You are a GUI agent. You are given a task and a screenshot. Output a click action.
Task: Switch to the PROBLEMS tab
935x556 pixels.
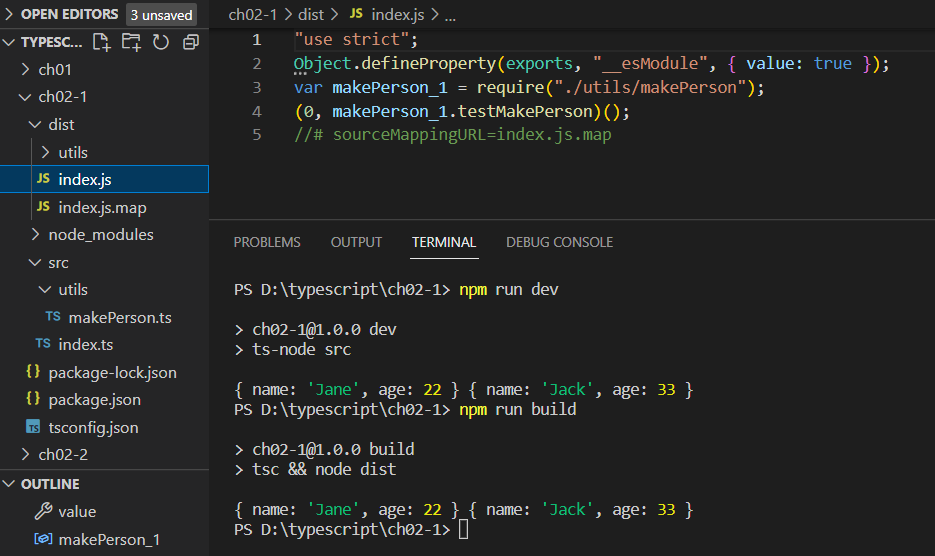[x=267, y=242]
